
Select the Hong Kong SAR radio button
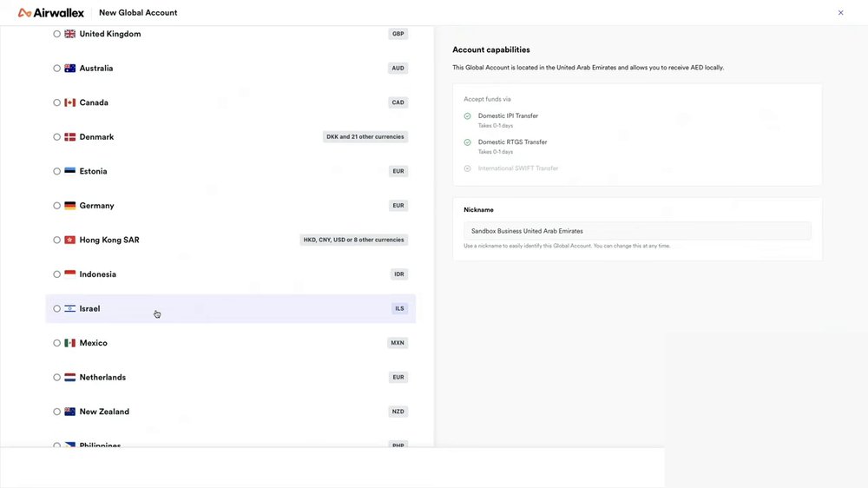57,240
